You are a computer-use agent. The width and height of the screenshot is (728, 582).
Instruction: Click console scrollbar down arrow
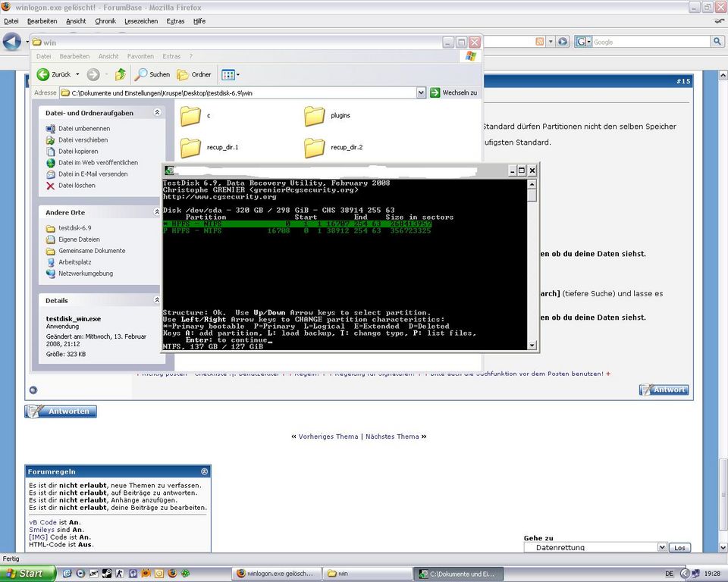532,345
